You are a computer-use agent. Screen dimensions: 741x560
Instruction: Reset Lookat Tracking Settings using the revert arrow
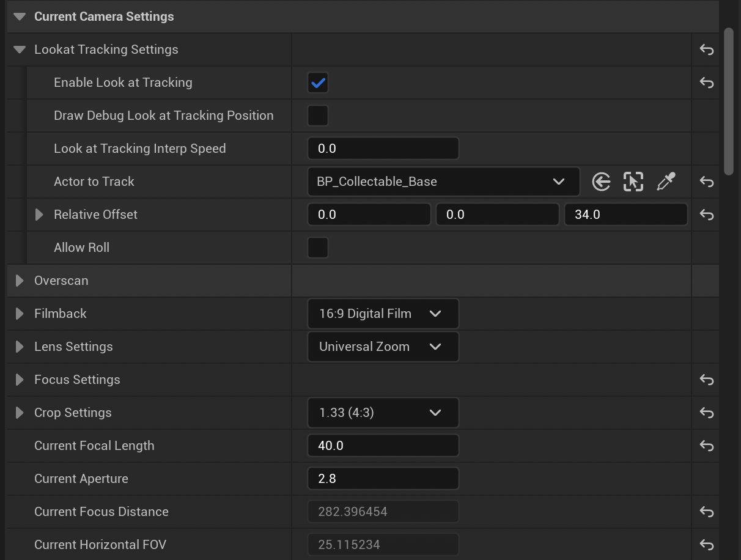click(x=706, y=50)
